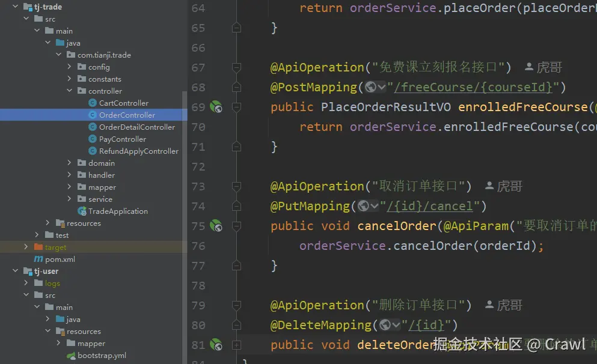
Task: Expand the constants package node
Action: (x=69, y=79)
